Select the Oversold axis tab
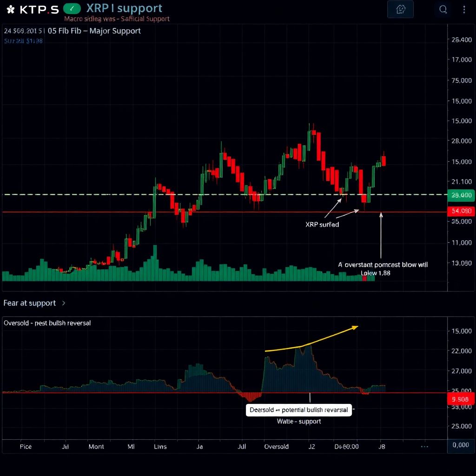 276,446
